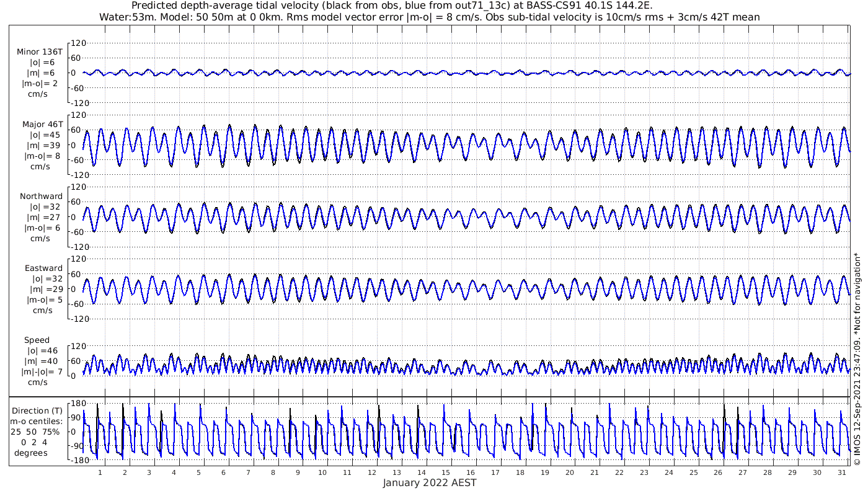Click the January 2022 AEST axis title
The height and width of the screenshot is (496, 868).
(429, 483)
